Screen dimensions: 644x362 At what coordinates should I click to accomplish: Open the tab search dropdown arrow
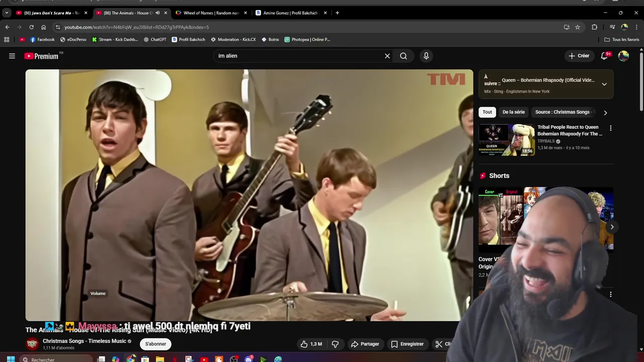[7, 13]
